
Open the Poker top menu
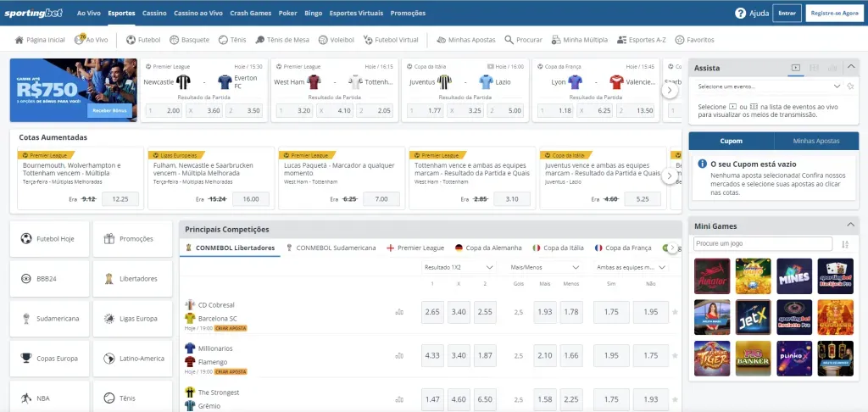(x=288, y=13)
